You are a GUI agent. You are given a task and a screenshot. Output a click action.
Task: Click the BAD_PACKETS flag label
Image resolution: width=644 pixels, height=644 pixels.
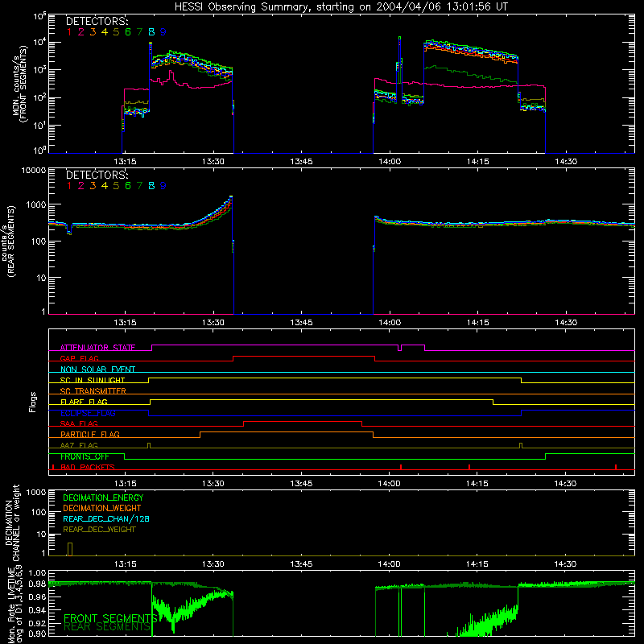[88, 467]
